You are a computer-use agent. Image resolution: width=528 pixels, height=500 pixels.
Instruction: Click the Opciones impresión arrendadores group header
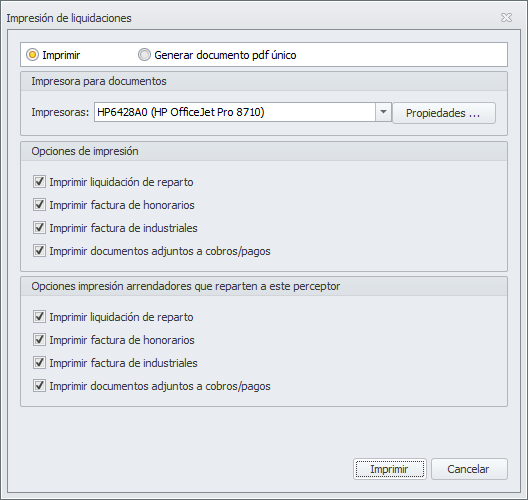point(264,286)
